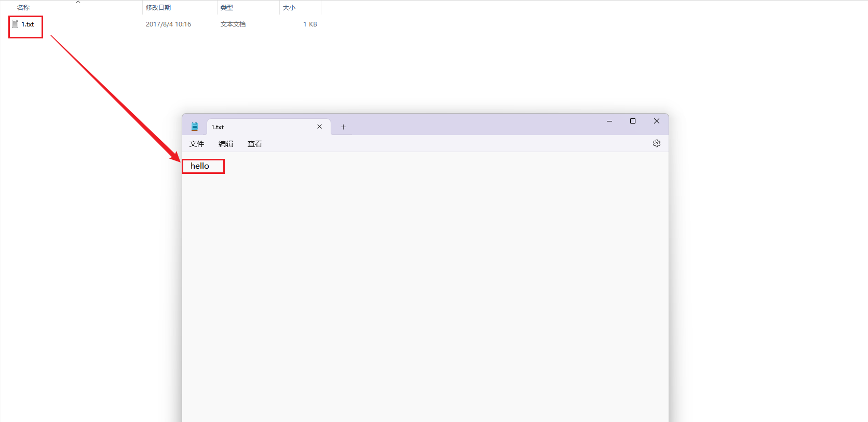Add a new Notepad tab with plus

point(343,127)
